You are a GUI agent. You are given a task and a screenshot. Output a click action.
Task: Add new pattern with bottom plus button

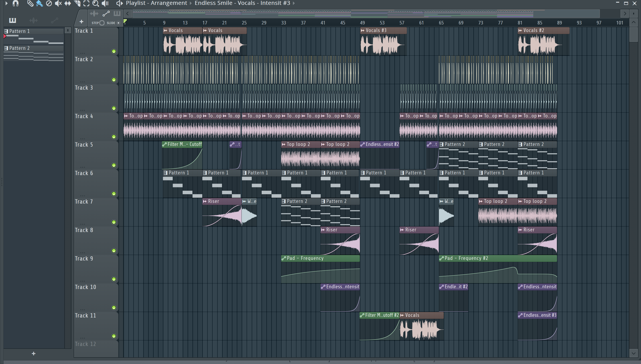pos(34,354)
